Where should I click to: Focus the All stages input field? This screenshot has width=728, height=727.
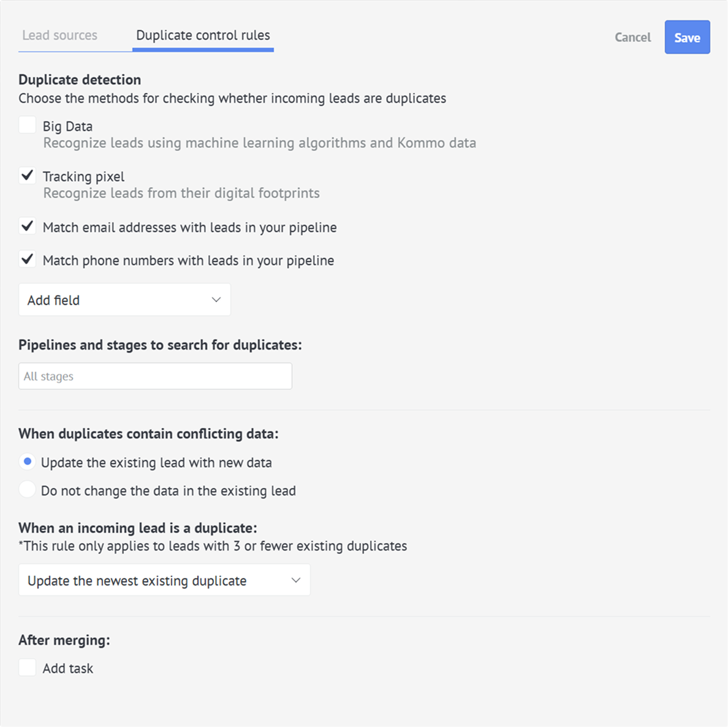click(x=155, y=376)
